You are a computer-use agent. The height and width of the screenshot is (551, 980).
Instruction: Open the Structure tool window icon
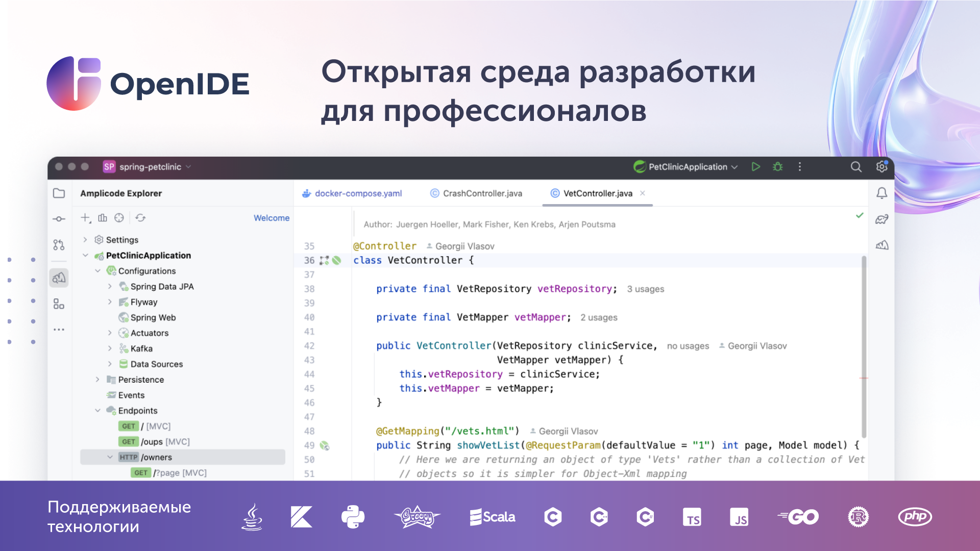59,305
